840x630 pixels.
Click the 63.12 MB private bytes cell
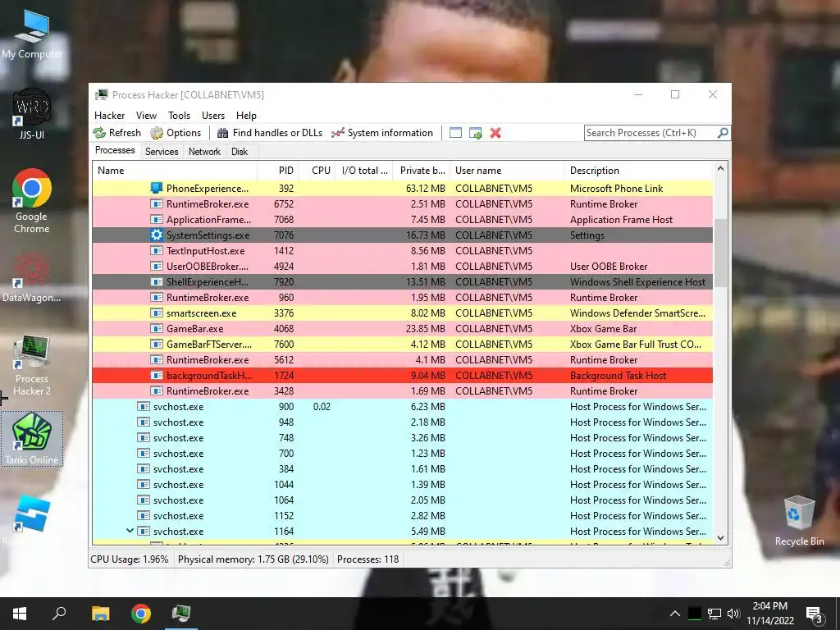[426, 189]
